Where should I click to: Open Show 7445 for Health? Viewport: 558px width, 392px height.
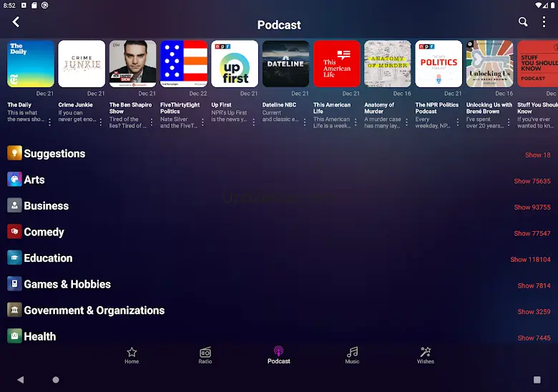[534, 338]
